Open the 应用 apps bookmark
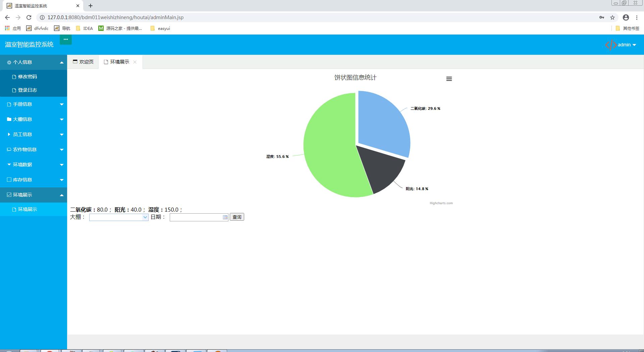The width and height of the screenshot is (644, 352). 13,29
